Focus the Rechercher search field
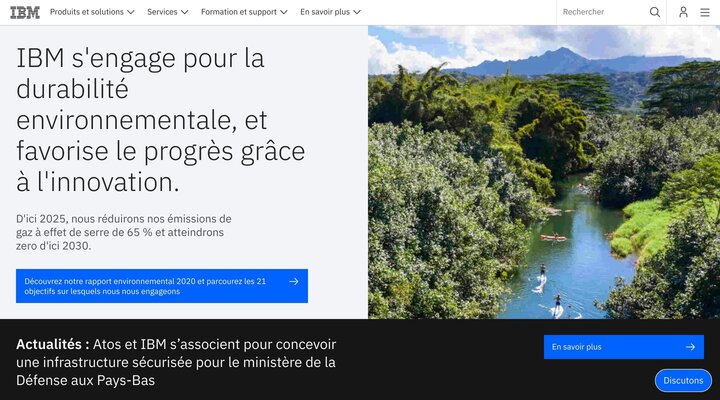The width and height of the screenshot is (720, 400). point(602,12)
